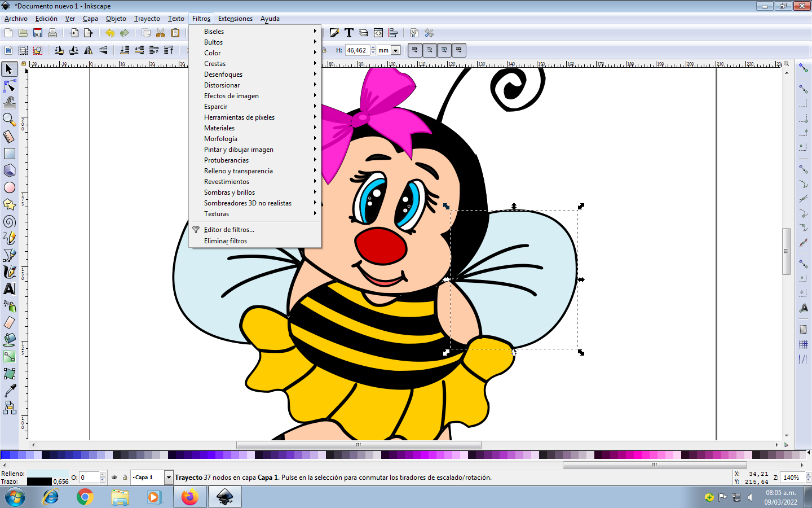Select the Spiral tool
812x508 pixels.
pos(9,221)
